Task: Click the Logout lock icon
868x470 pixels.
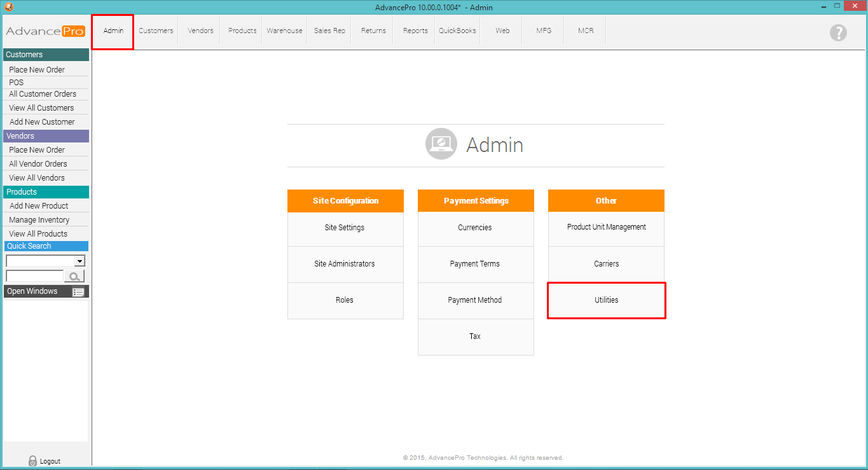Action: 33,461
